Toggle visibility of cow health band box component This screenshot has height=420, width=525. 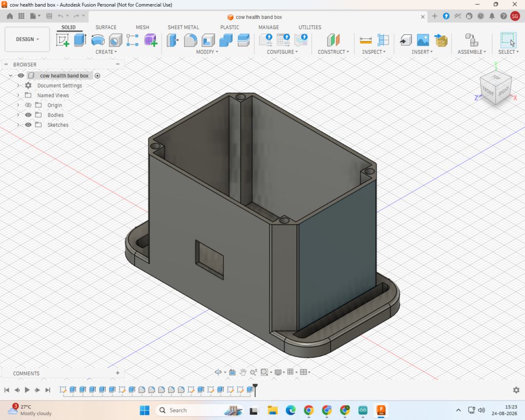pos(21,76)
